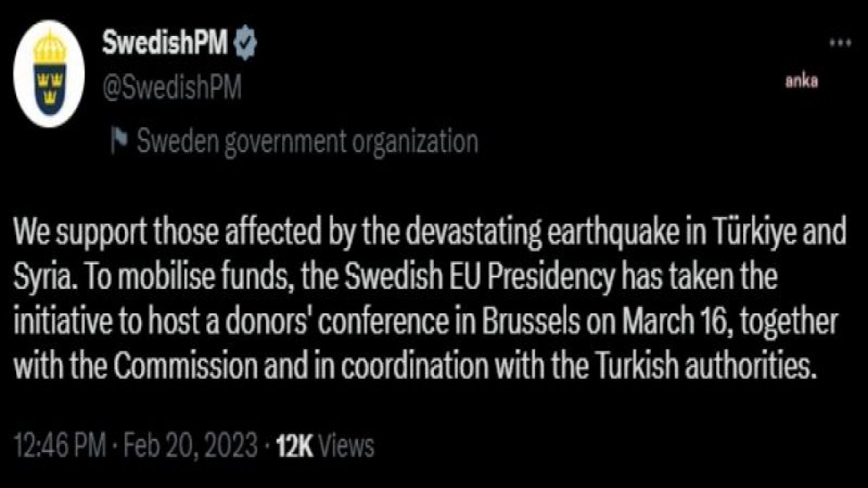Click the Sweden government organization label
868x488 pixels.
click(x=308, y=142)
